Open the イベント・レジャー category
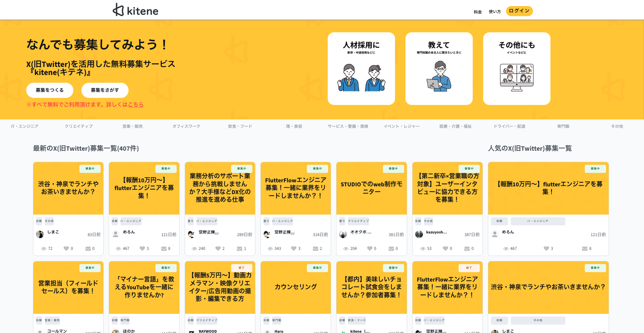 click(x=402, y=126)
